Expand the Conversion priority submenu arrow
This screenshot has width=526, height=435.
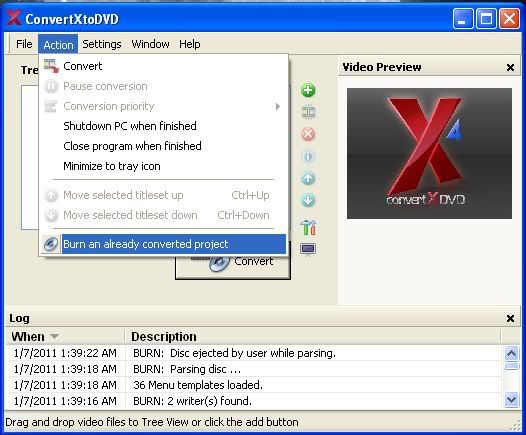277,106
